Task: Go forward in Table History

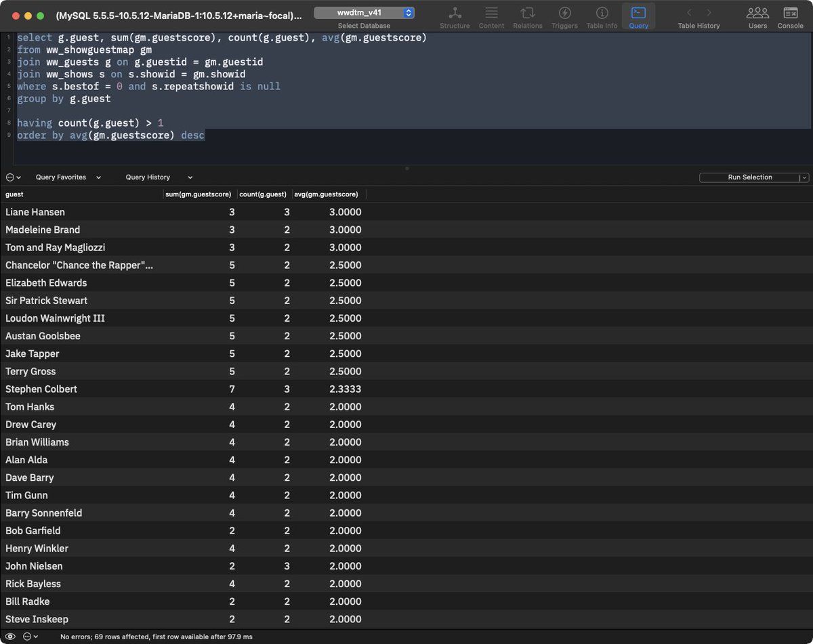Action: tap(709, 12)
